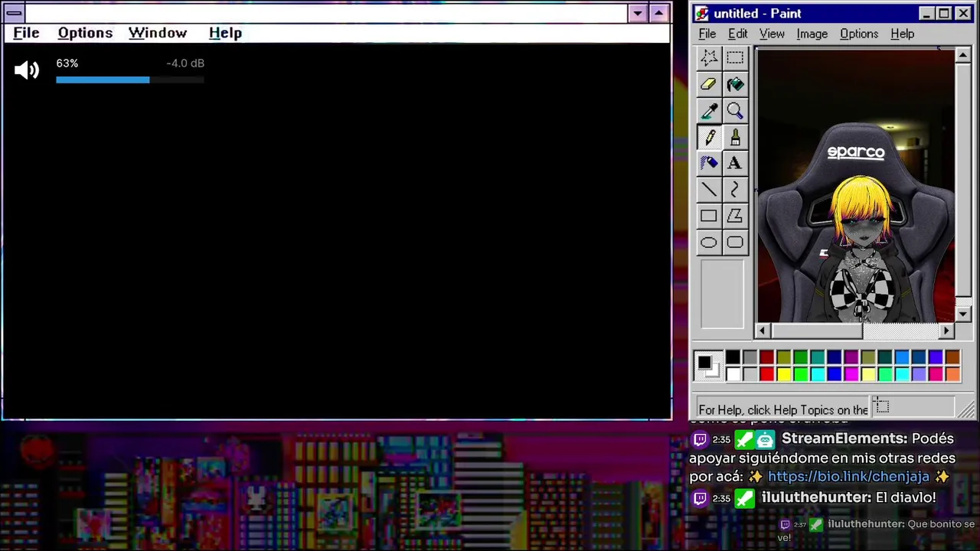The width and height of the screenshot is (980, 551).
Task: Click the StreamElements username in chat
Action: [x=844, y=439]
